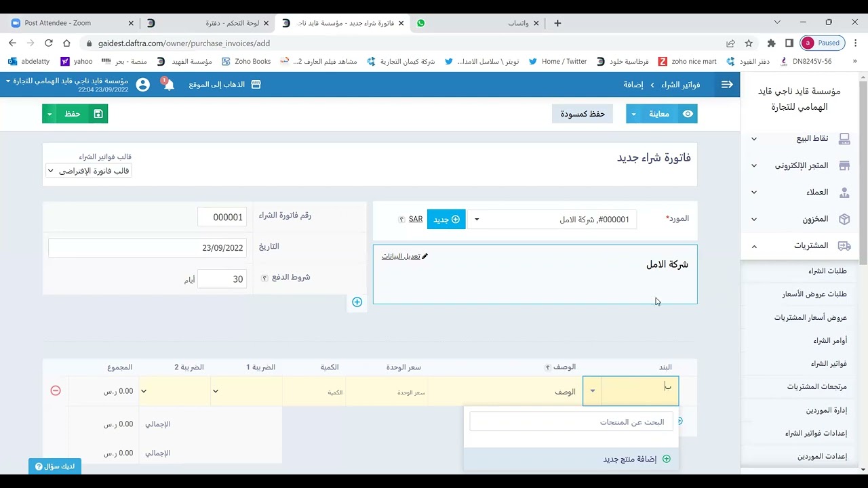The width and height of the screenshot is (868, 488).
Task: Click the pencil icon for تعديل البيانات
Action: (x=425, y=256)
